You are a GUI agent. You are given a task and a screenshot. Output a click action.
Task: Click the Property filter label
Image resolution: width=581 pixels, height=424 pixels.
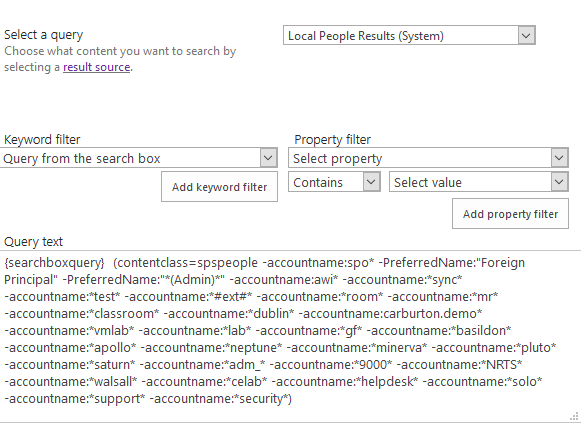(x=332, y=140)
